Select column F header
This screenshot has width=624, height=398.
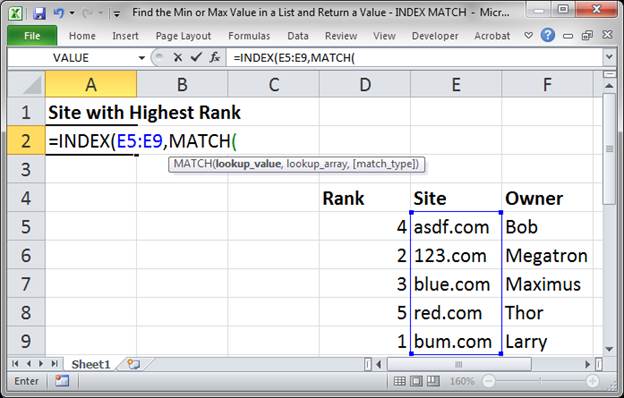(547, 84)
